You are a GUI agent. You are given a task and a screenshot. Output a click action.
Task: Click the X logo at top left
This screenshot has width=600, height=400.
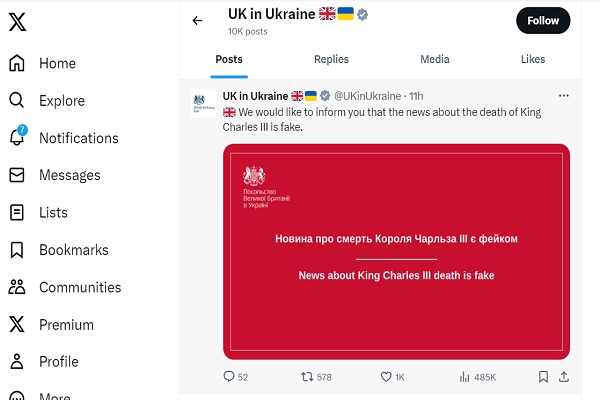(x=17, y=22)
